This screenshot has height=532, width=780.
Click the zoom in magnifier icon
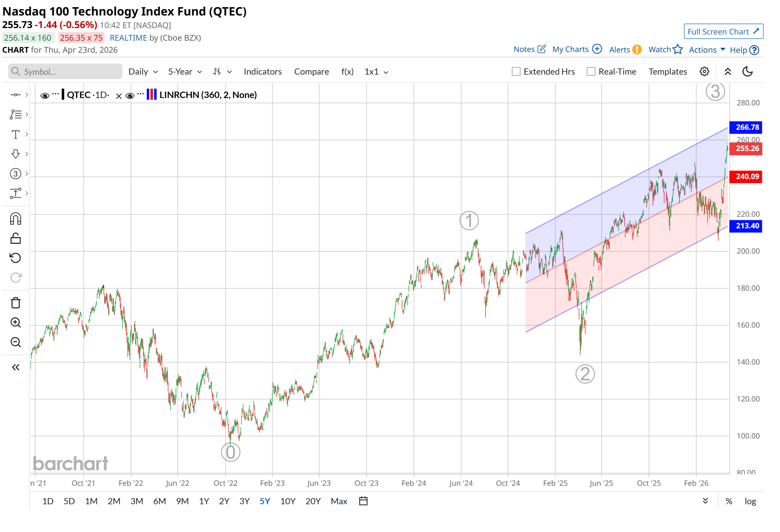click(16, 323)
